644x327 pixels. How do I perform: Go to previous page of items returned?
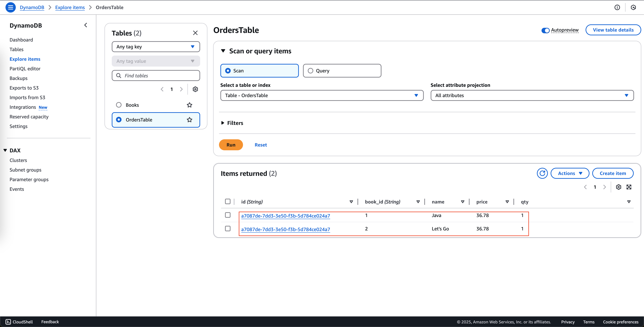[x=585, y=187]
